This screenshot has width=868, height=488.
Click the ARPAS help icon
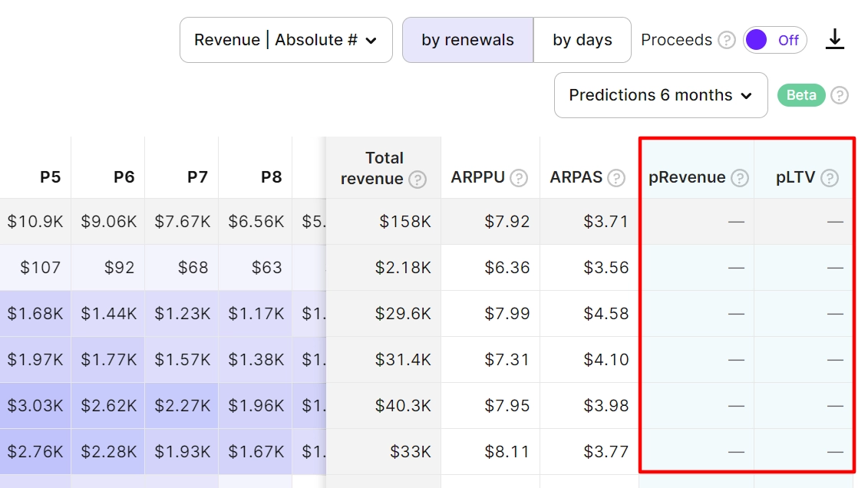tap(616, 178)
